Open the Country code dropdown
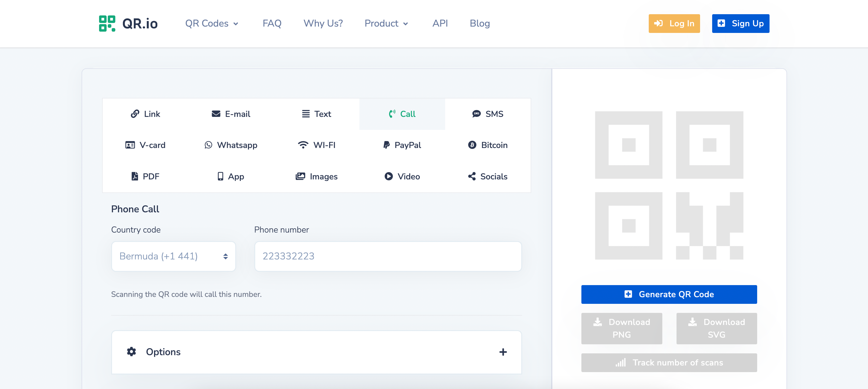This screenshot has width=868, height=389. [x=174, y=256]
